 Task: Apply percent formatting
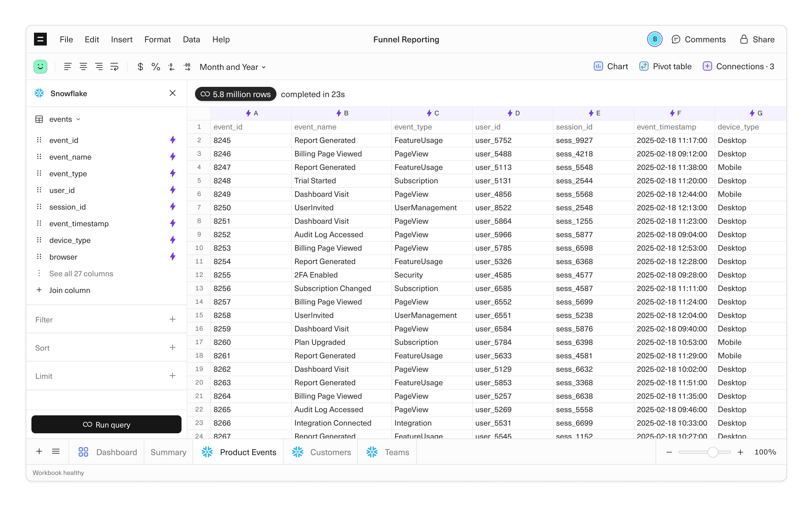(x=156, y=66)
